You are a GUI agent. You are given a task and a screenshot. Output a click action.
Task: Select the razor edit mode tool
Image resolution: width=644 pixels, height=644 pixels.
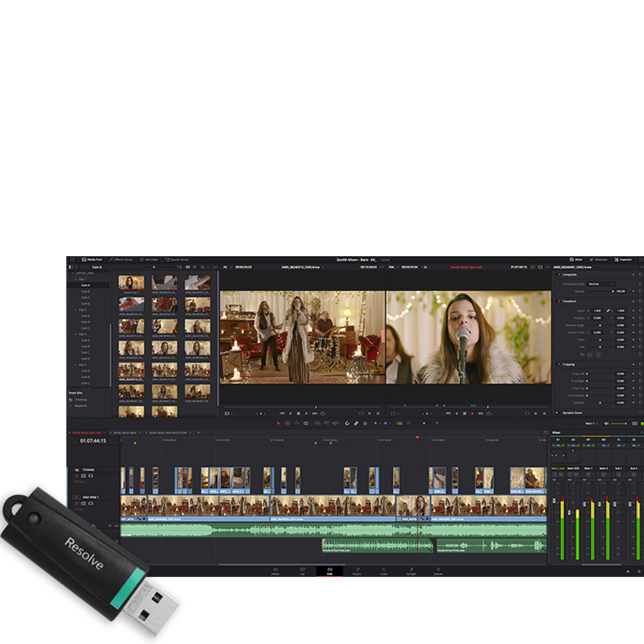[x=305, y=423]
